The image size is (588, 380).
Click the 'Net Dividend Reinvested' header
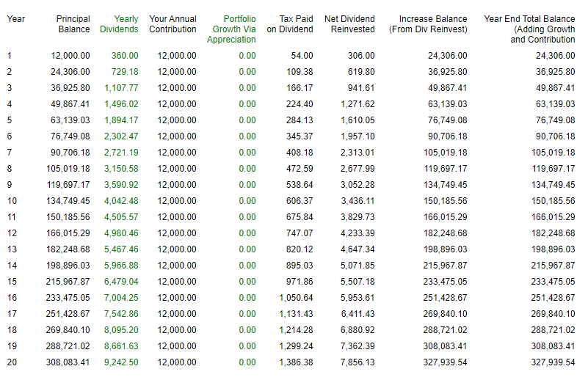coord(349,24)
